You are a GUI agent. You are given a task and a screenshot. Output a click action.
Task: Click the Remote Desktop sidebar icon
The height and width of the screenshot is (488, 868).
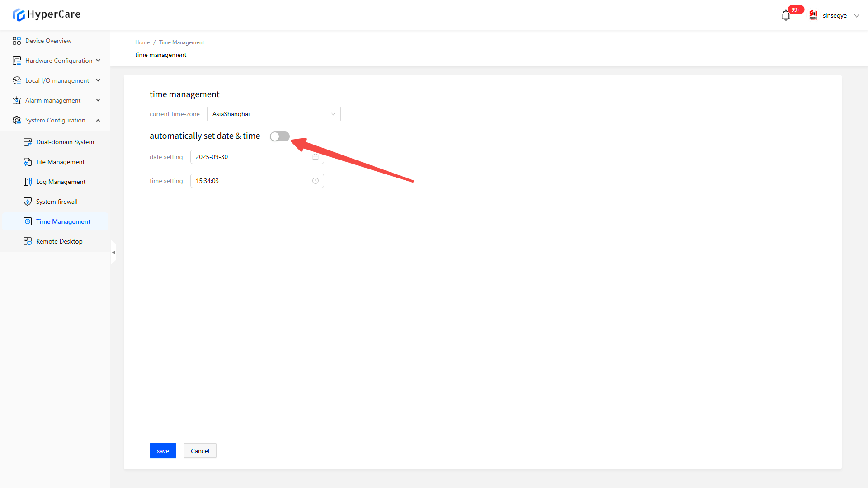(28, 241)
